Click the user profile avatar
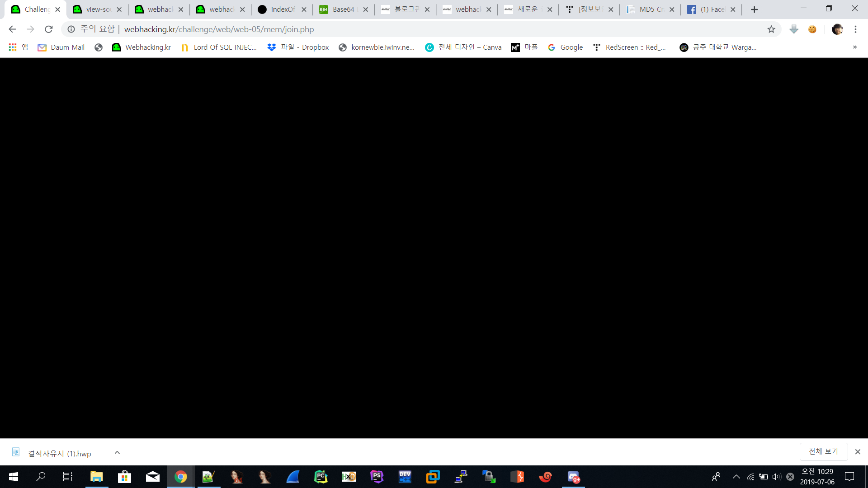The image size is (868, 488). coord(837,29)
